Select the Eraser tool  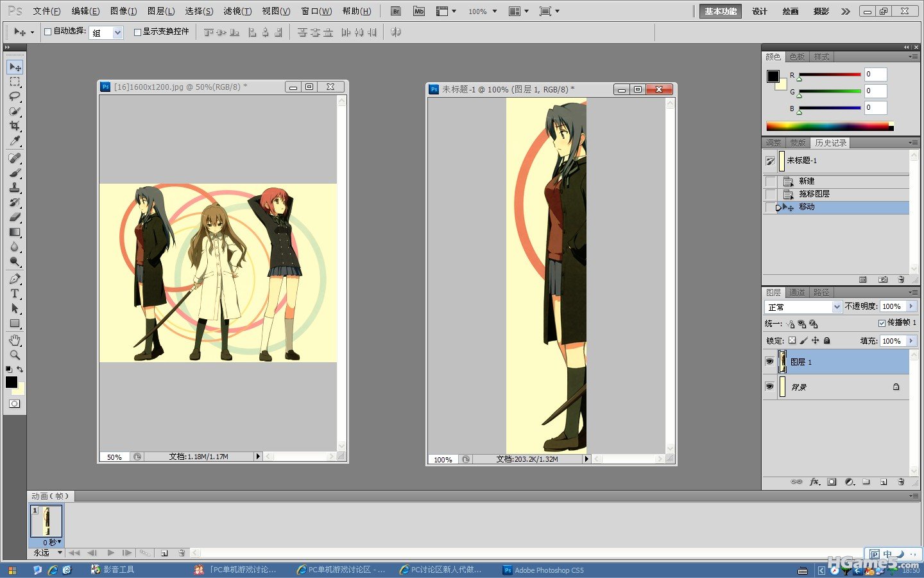[x=15, y=217]
